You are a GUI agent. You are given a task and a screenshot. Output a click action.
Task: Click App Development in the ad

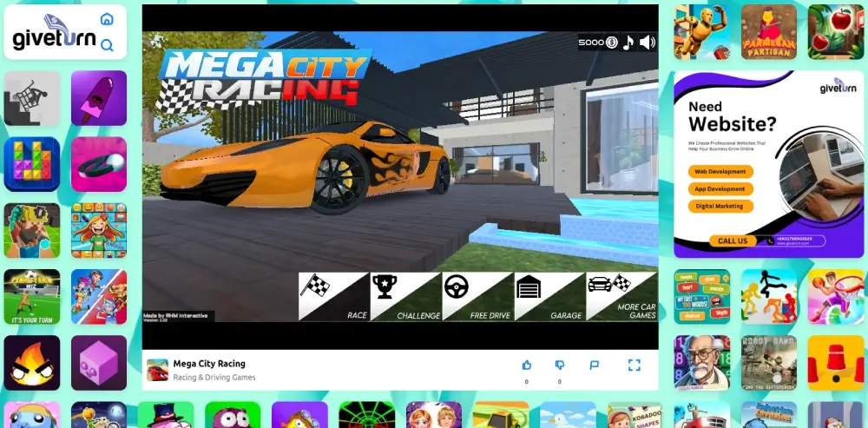[720, 188]
